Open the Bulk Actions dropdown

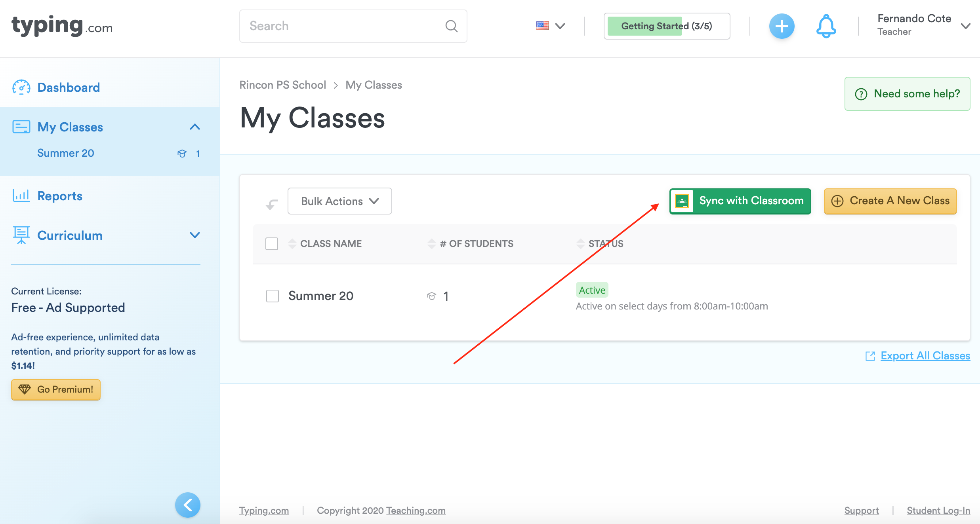pyautogui.click(x=339, y=201)
